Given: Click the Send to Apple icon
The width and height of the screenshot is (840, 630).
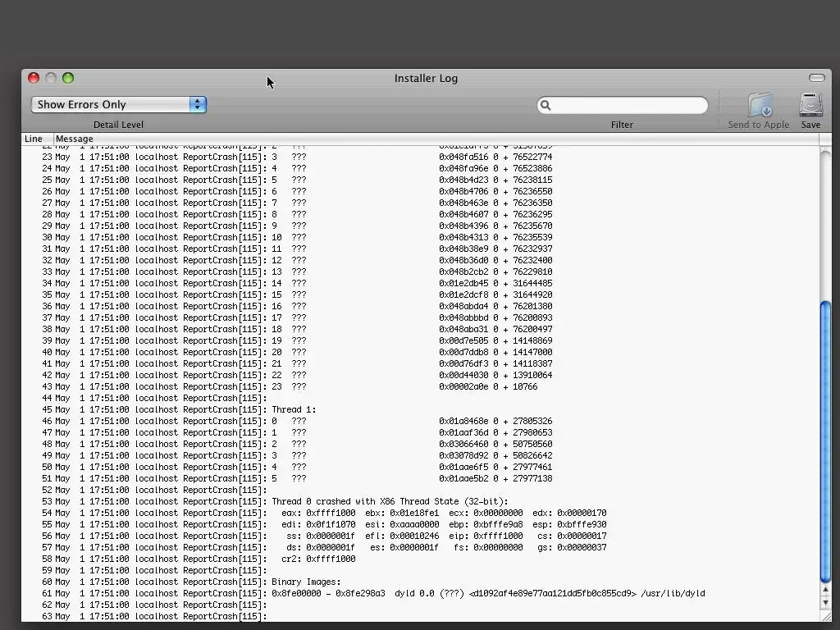Looking at the screenshot, I should click(x=760, y=105).
